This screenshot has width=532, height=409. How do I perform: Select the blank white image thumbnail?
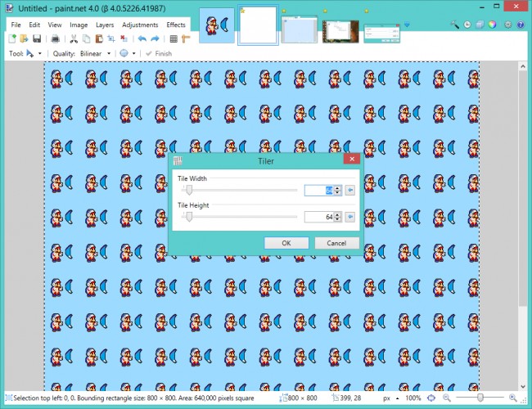258,25
